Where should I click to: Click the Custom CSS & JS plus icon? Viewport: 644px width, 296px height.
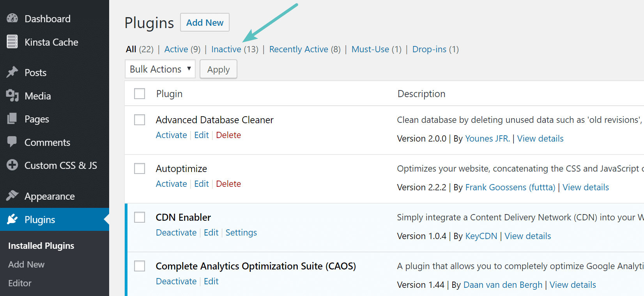(x=12, y=165)
